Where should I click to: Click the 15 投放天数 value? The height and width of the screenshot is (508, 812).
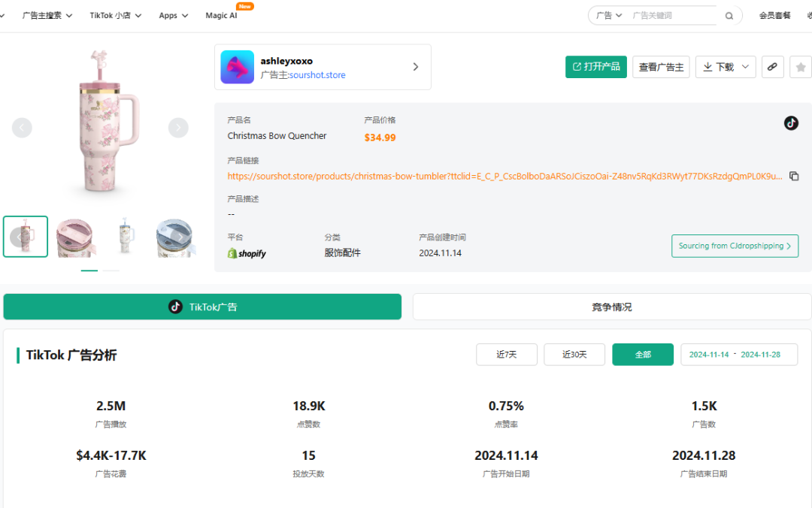tap(309, 455)
